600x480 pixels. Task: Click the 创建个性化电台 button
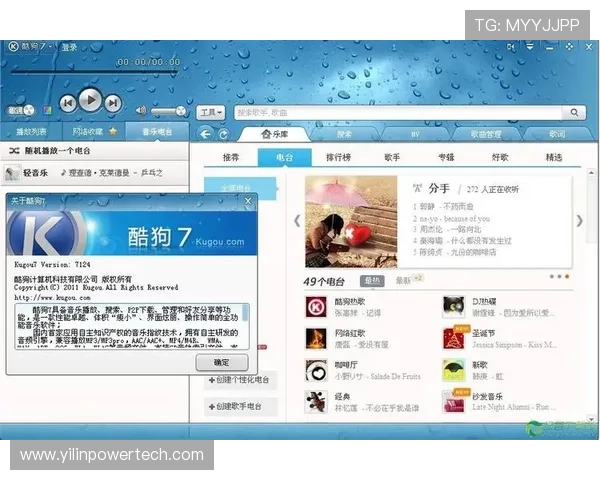(240, 380)
